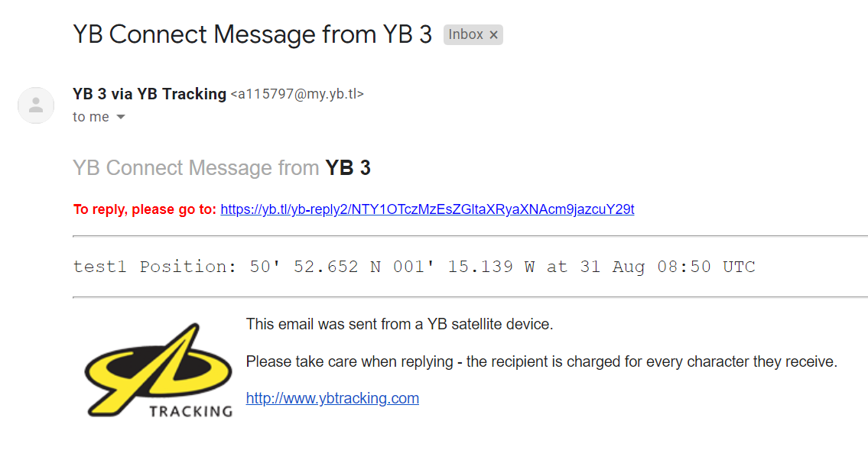Click the email subject title at top
Image resolution: width=868 pixels, height=460 pixels.
pyautogui.click(x=252, y=34)
